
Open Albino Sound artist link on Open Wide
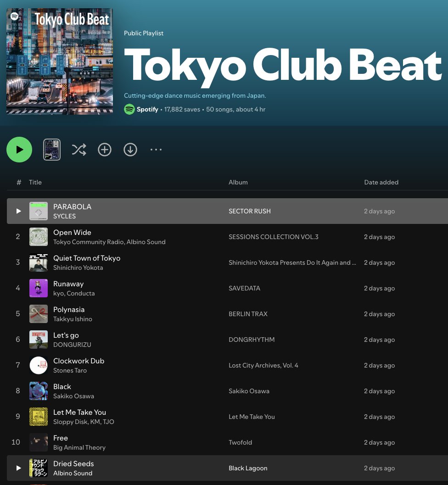[146, 242]
